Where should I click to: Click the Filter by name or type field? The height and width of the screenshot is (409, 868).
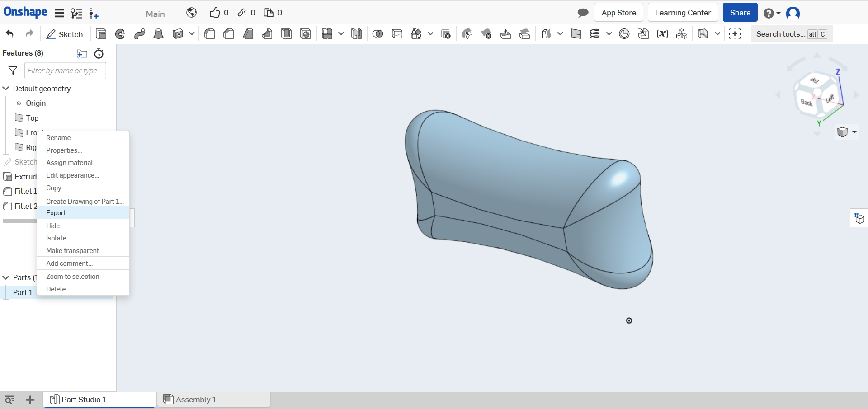65,71
